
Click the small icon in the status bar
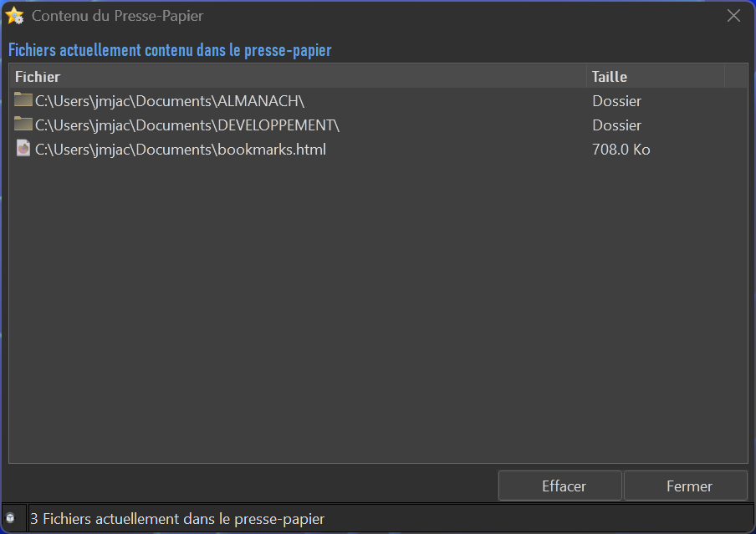10,518
